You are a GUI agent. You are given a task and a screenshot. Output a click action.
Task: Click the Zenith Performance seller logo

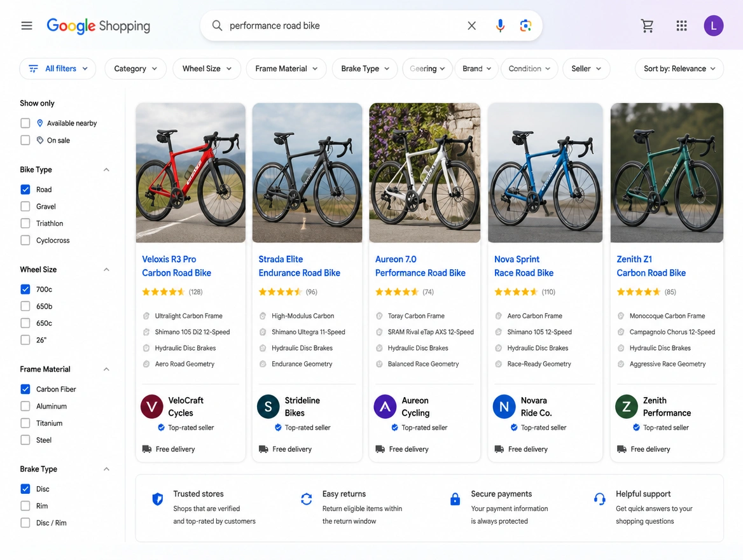coord(627,407)
